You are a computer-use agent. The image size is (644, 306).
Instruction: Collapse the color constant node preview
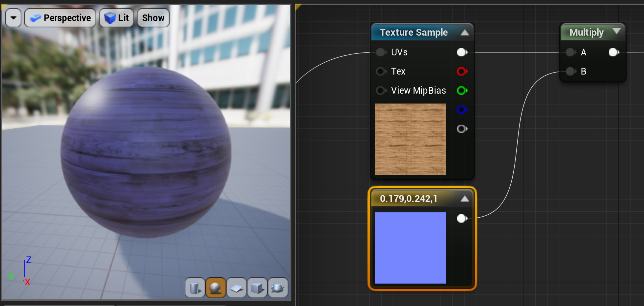(465, 199)
